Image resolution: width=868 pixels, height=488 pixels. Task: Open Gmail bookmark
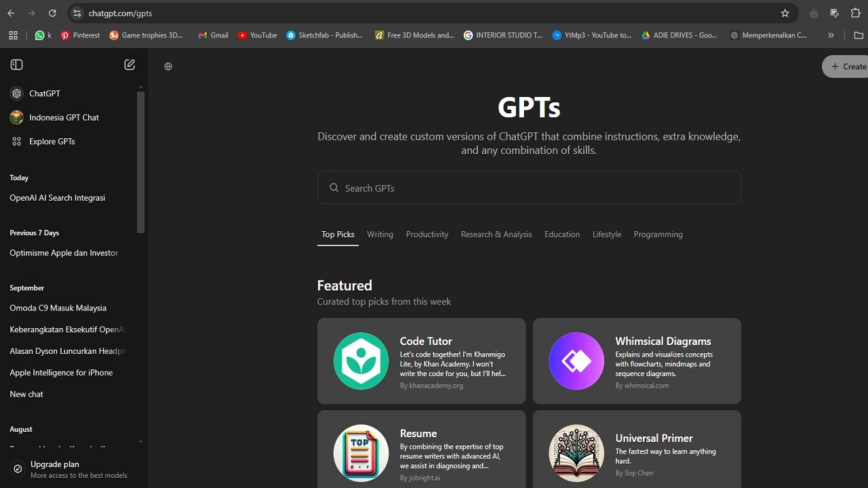pyautogui.click(x=213, y=35)
